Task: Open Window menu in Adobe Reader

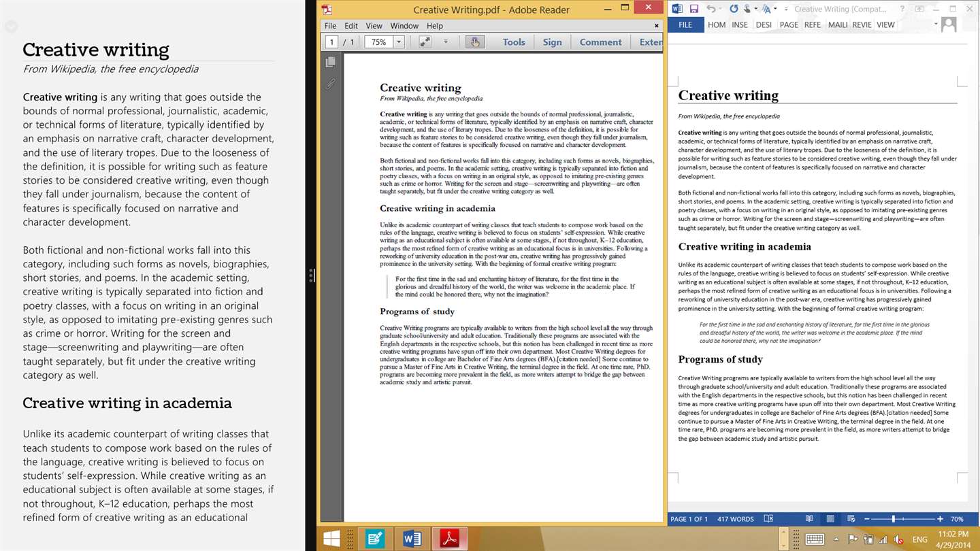Action: pyautogui.click(x=404, y=26)
